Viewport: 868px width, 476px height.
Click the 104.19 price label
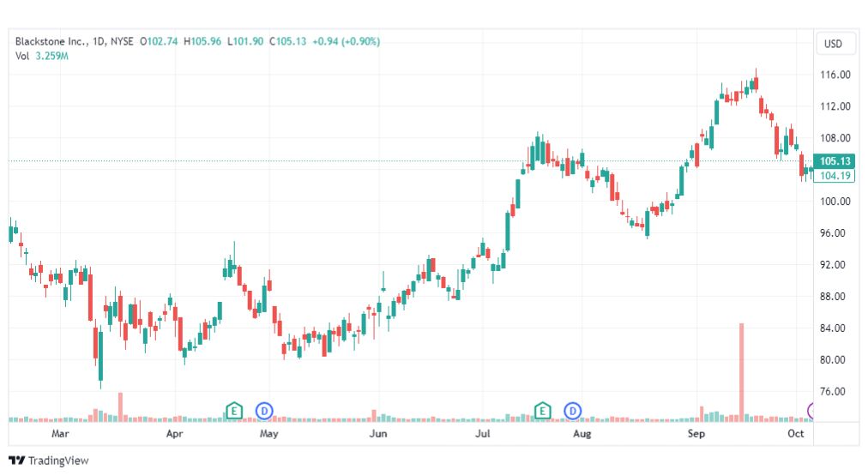835,176
